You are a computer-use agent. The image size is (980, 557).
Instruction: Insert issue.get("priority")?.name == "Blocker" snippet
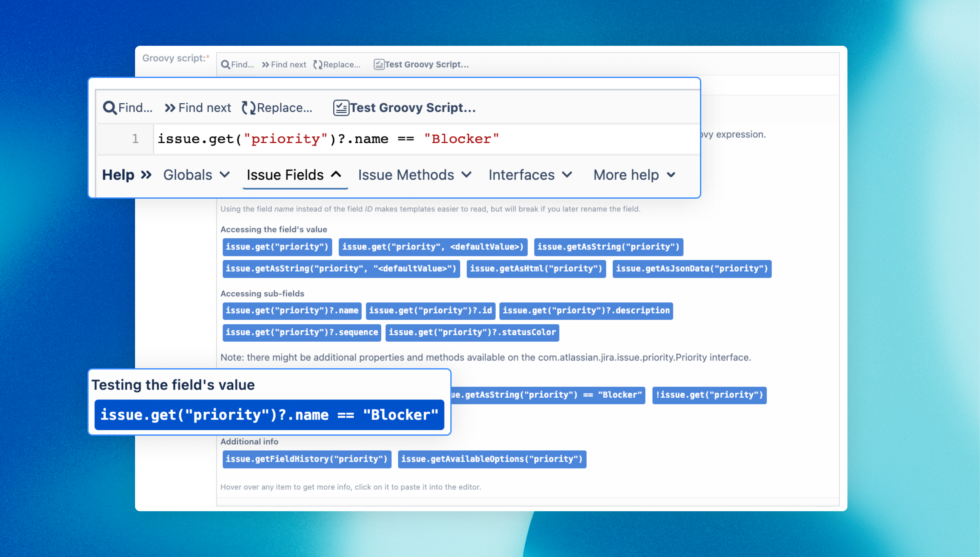269,415
